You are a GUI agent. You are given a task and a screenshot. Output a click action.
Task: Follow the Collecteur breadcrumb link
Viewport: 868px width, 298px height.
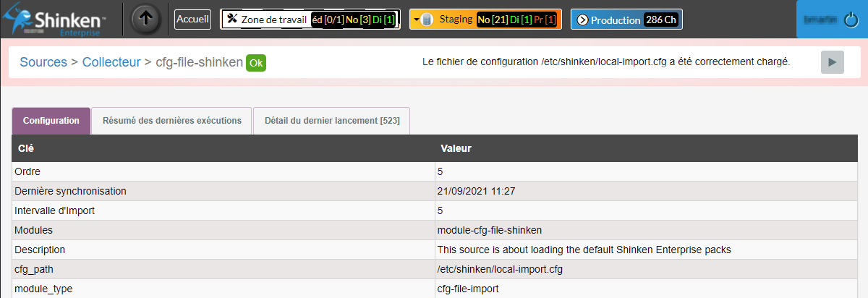pyautogui.click(x=111, y=62)
